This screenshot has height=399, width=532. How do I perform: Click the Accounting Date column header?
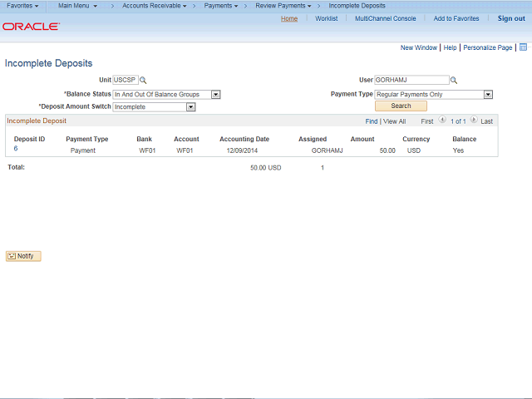(x=244, y=139)
